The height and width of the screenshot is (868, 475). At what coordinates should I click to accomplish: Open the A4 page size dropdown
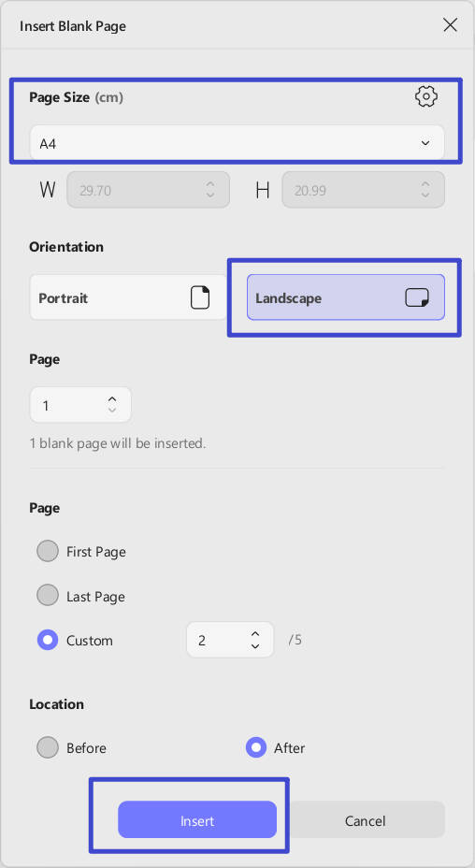point(237,143)
